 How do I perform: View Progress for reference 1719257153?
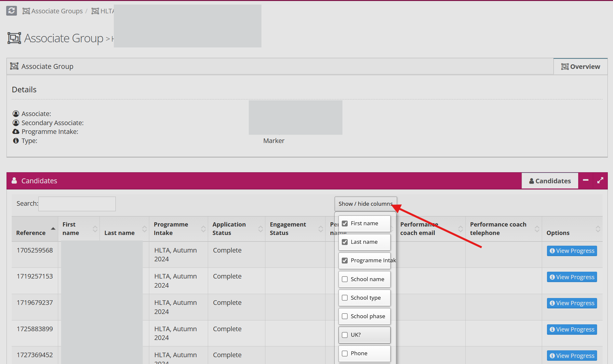tap(572, 277)
